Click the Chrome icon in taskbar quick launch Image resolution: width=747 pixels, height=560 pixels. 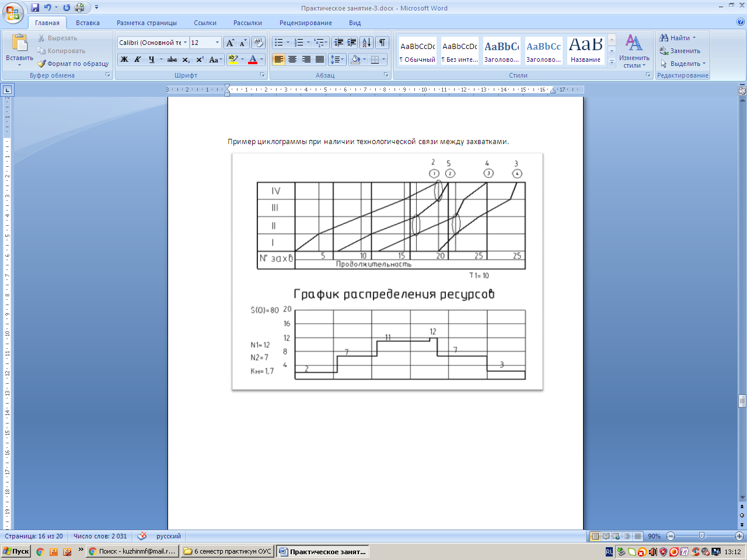[x=40, y=551]
